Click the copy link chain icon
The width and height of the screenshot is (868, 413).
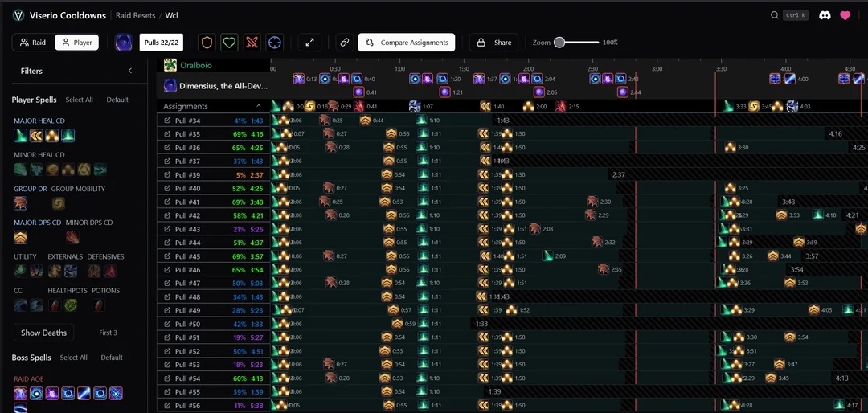(x=344, y=43)
